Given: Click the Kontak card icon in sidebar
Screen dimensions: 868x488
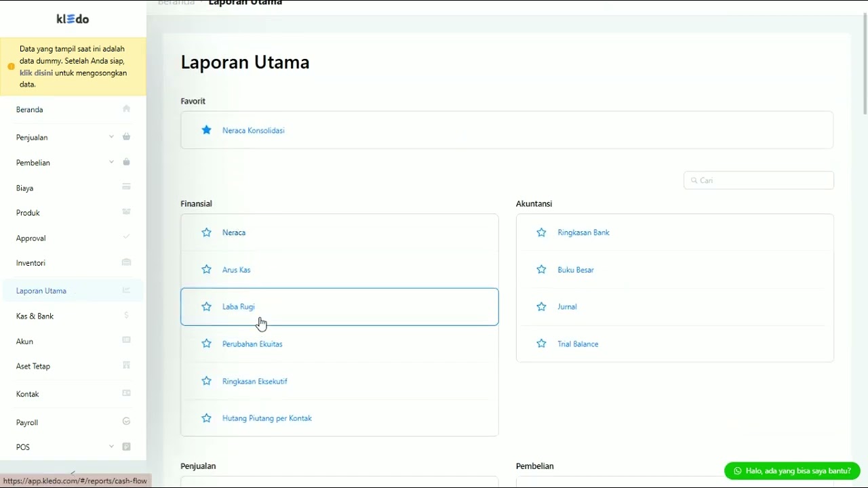Looking at the screenshot, I should (126, 393).
